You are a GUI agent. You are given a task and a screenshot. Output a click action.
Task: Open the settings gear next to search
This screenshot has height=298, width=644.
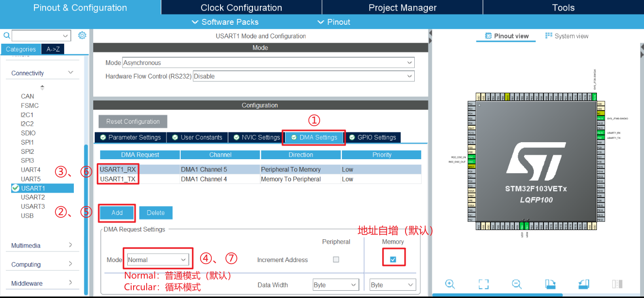[82, 35]
